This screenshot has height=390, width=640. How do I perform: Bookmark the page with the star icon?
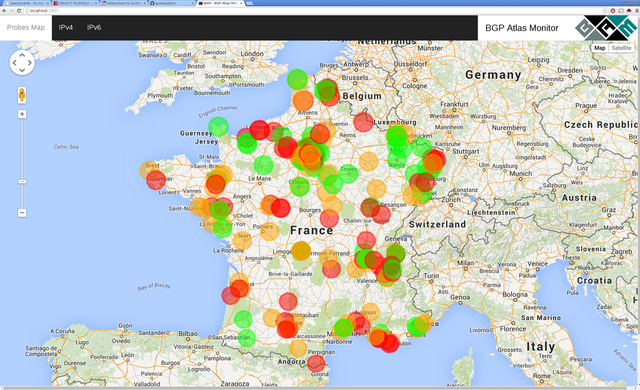(x=605, y=11)
